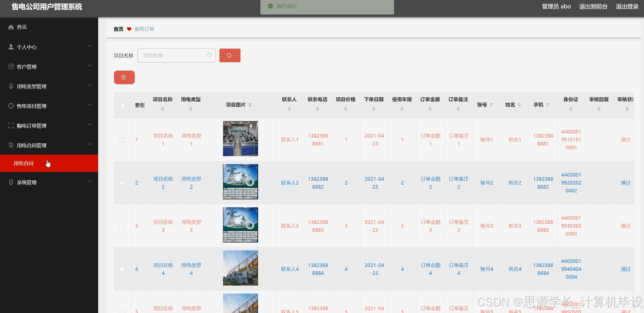Viewport: 644px width, 313px height.
Task: Click the 购电订单 breadcrumb text
Action: pyautogui.click(x=144, y=29)
